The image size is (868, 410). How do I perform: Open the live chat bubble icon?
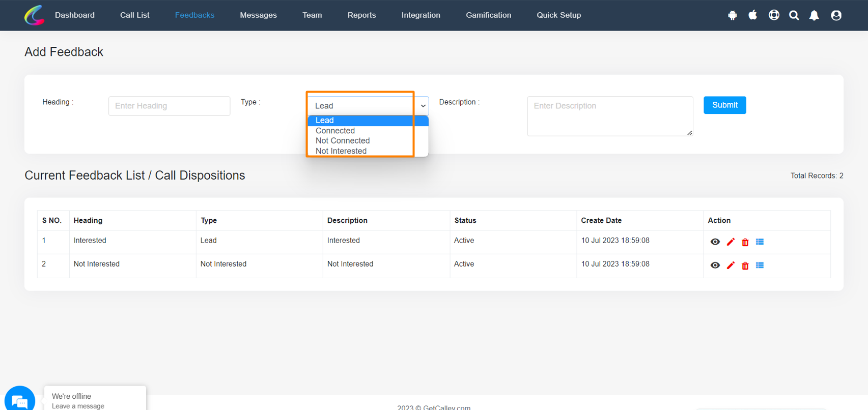tap(20, 400)
